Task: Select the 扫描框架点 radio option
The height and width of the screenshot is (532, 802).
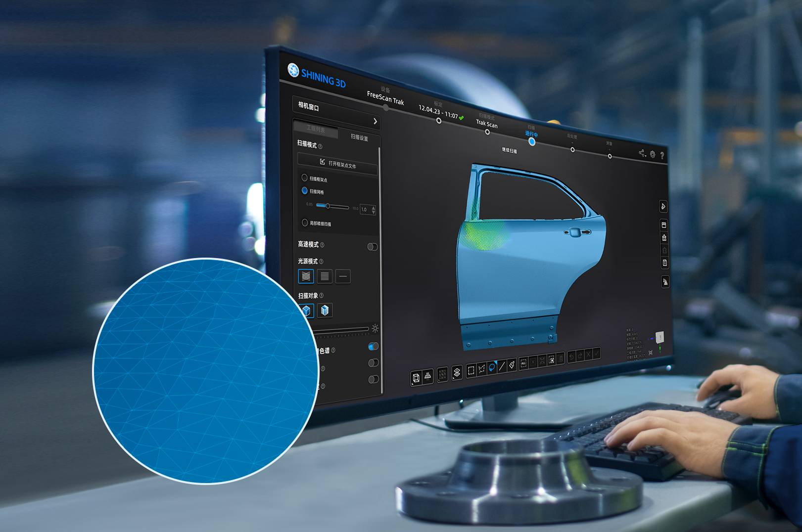Action: coord(305,177)
